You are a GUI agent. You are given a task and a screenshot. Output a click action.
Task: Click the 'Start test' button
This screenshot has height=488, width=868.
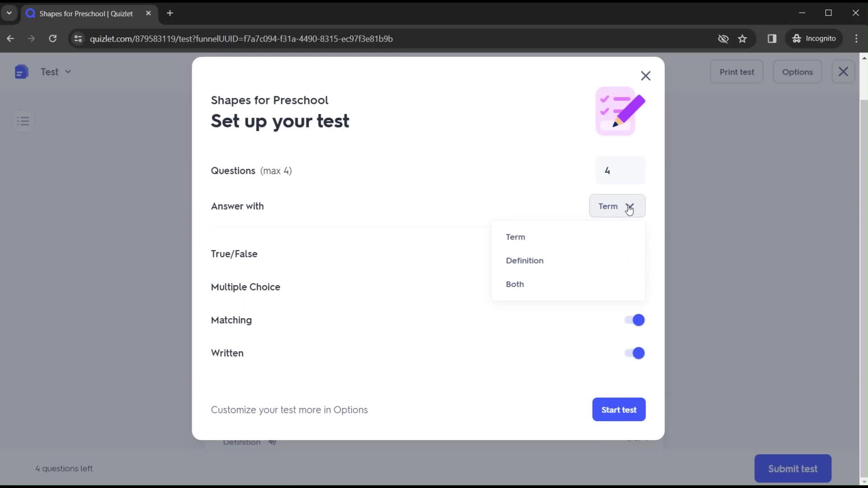(x=619, y=409)
